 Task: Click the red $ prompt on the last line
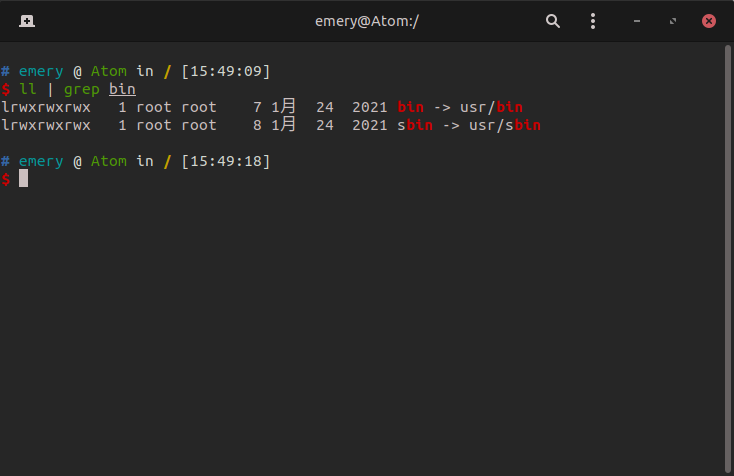[x=6, y=179]
